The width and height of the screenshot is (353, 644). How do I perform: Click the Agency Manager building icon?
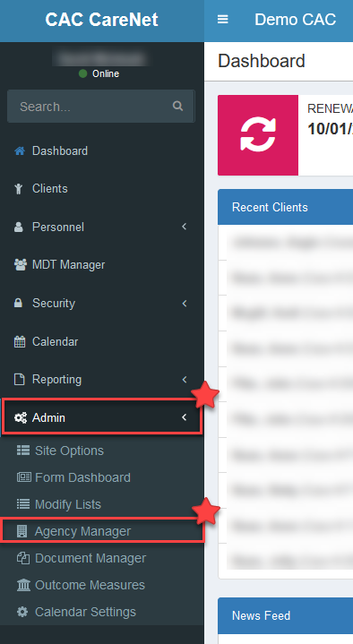[22, 531]
